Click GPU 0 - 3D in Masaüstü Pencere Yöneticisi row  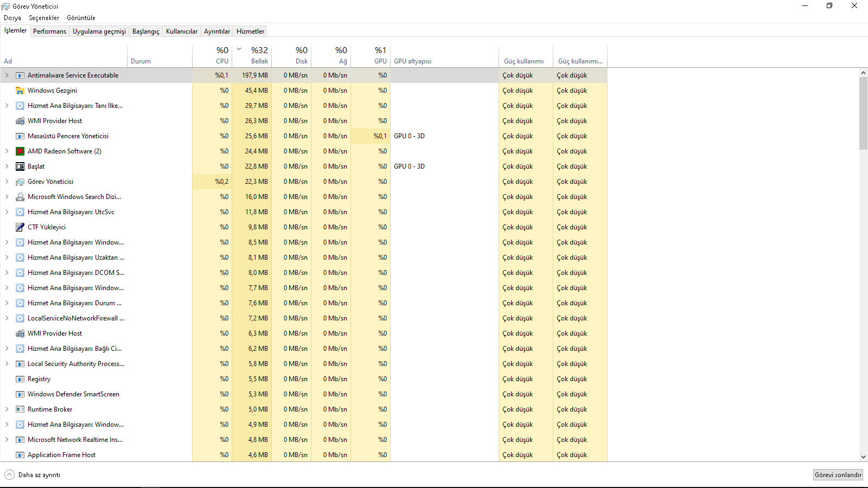pyautogui.click(x=409, y=136)
